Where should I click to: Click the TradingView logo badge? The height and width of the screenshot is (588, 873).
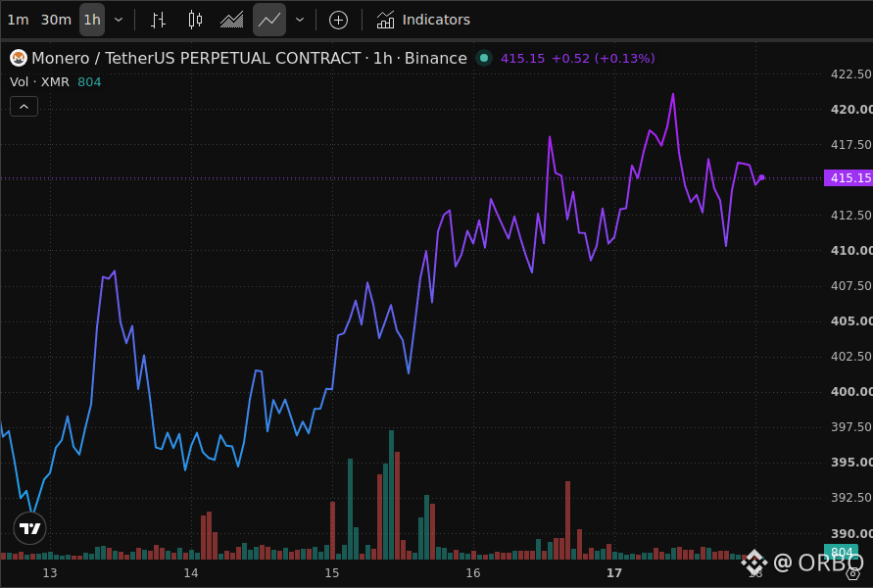click(29, 528)
